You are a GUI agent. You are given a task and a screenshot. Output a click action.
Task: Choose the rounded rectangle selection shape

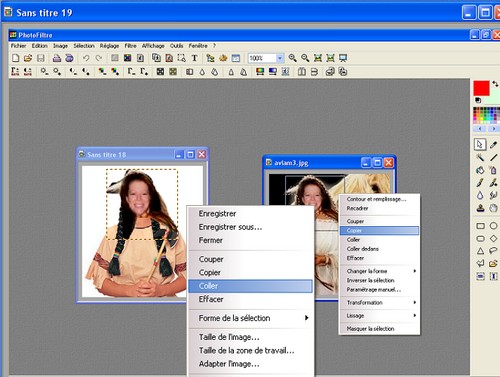[x=480, y=239]
